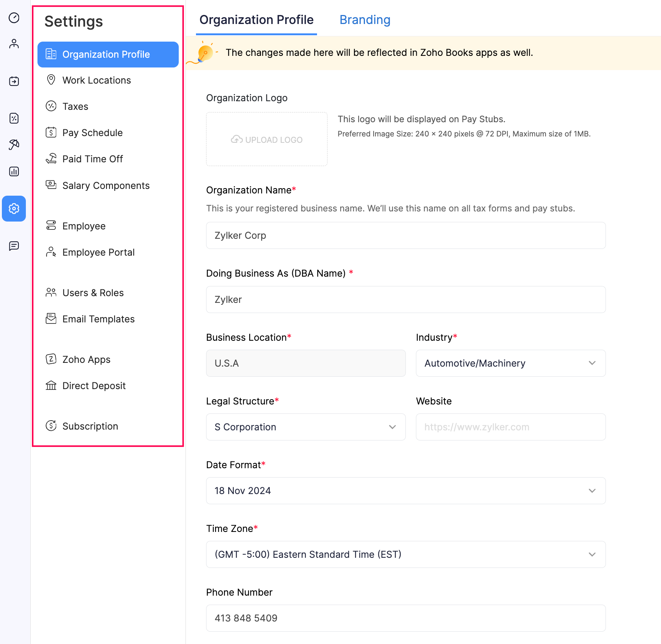Open the Time Zone selector
661x644 pixels.
pyautogui.click(x=405, y=554)
